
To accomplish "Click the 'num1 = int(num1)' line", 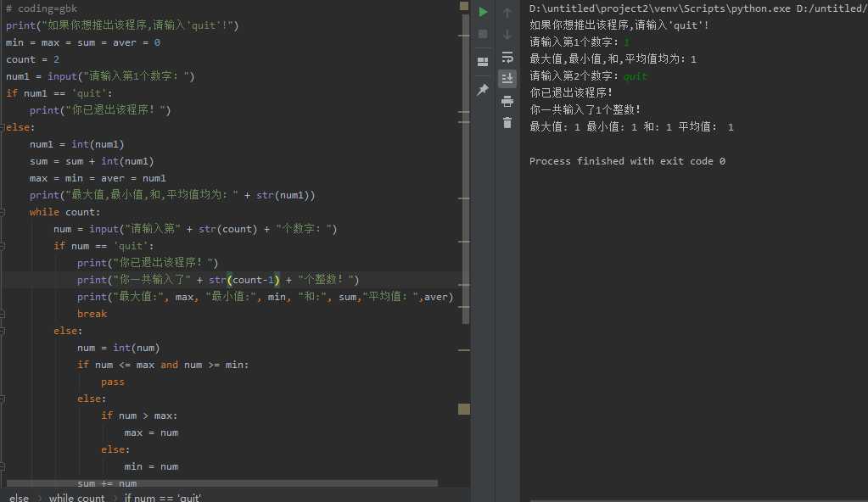I will (77, 144).
